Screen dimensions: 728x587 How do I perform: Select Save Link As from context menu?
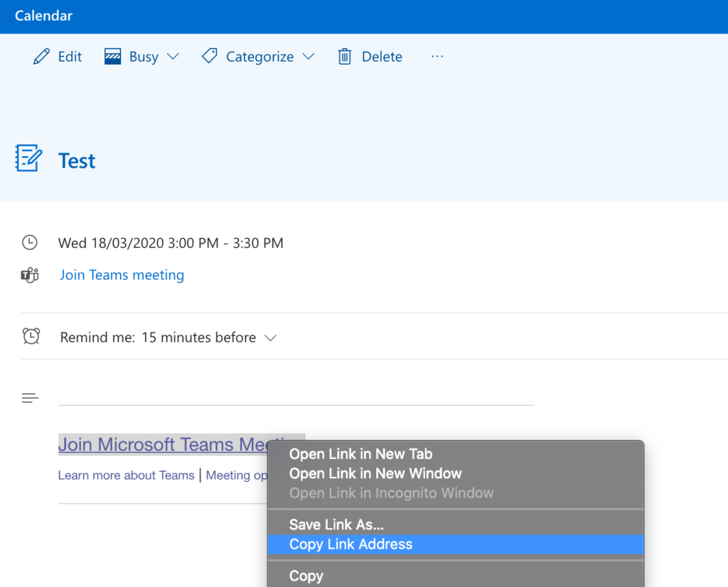[456, 524]
